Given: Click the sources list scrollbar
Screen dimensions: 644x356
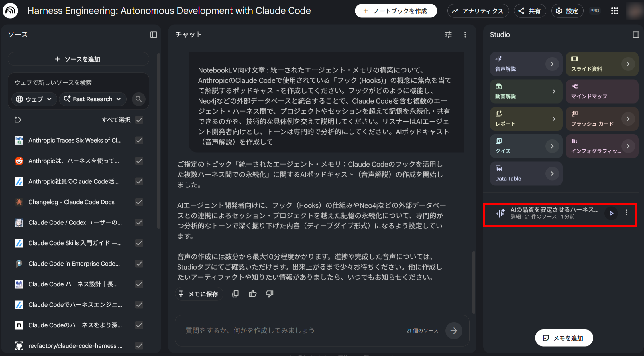Looking at the screenshot, I should pyautogui.click(x=159, y=141).
